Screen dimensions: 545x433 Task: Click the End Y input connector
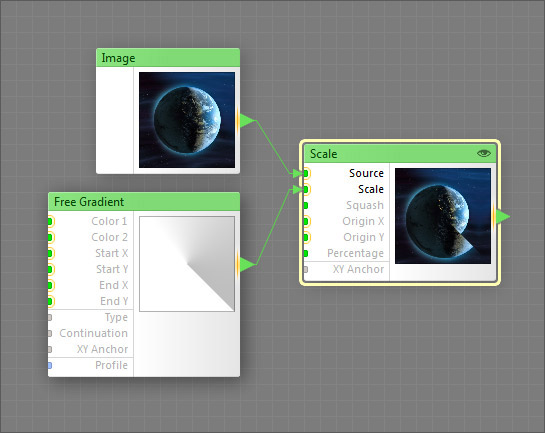(x=50, y=301)
